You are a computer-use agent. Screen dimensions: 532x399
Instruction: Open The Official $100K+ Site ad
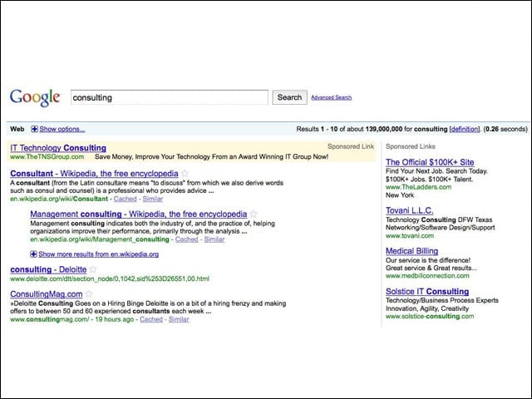pyautogui.click(x=430, y=162)
